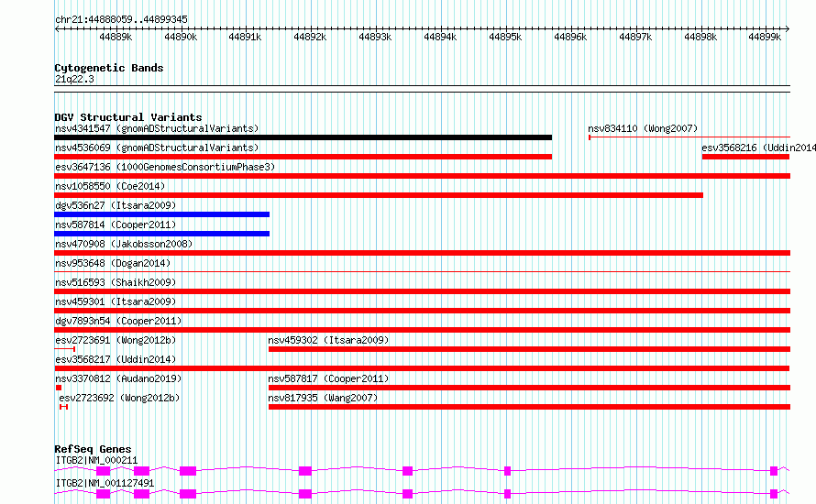
Task: Open the nsv4536069 (gnomADStructuralVariants) label
Action: click(157, 148)
